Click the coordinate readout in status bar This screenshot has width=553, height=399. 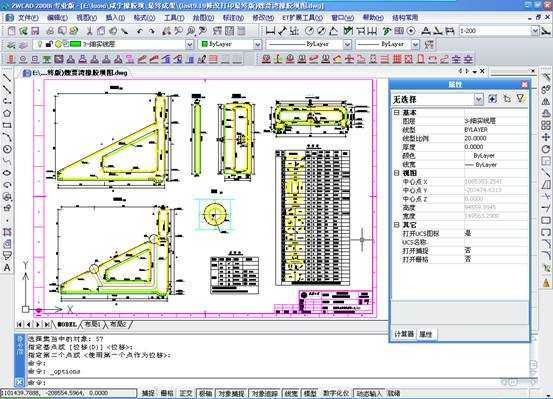(69, 393)
